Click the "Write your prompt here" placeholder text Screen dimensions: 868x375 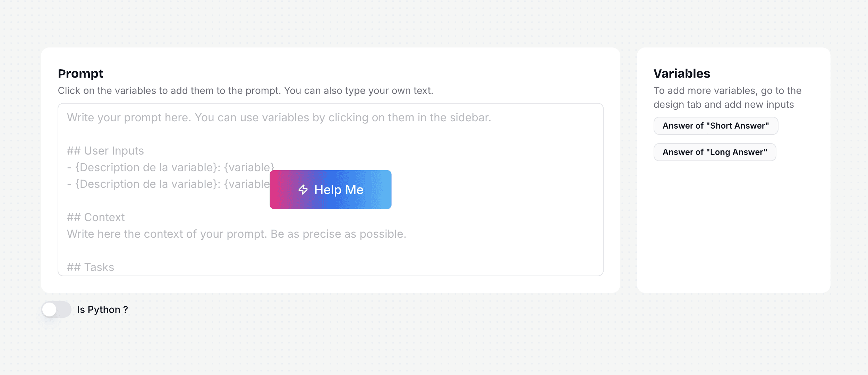(279, 117)
